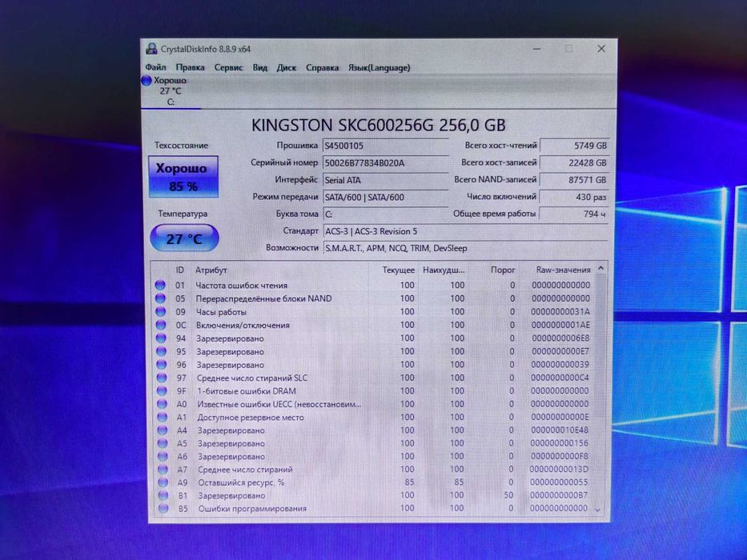Image resolution: width=747 pixels, height=560 pixels.
Task: Click threshold value 50 in row B1
Action: (508, 495)
